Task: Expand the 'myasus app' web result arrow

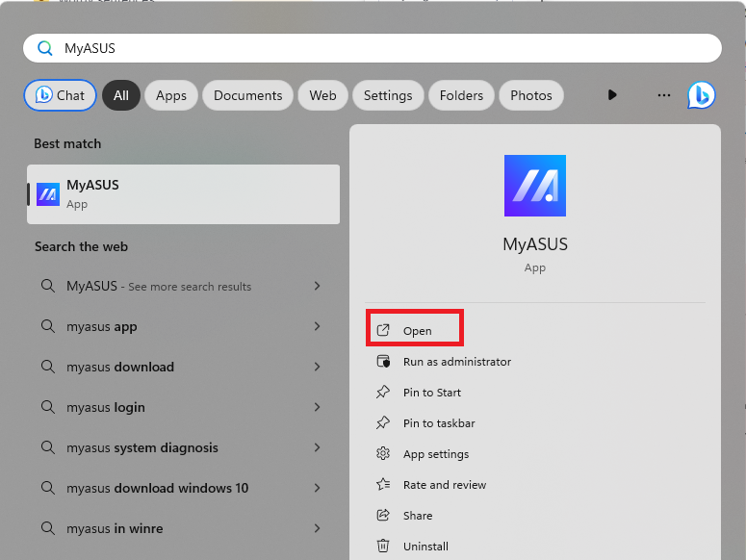Action: pos(317,326)
